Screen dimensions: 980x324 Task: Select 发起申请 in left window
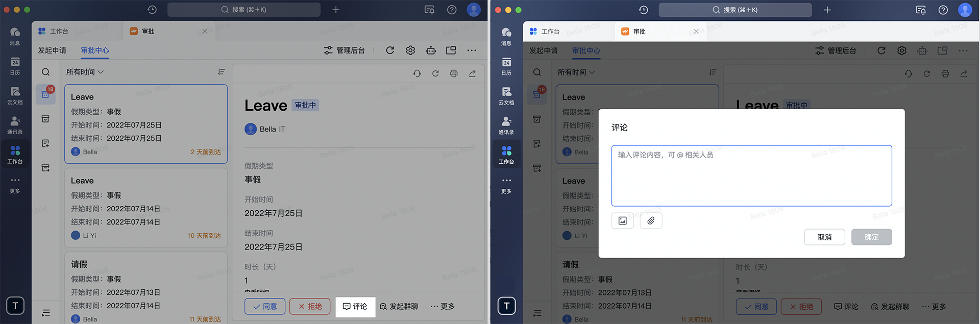(52, 50)
